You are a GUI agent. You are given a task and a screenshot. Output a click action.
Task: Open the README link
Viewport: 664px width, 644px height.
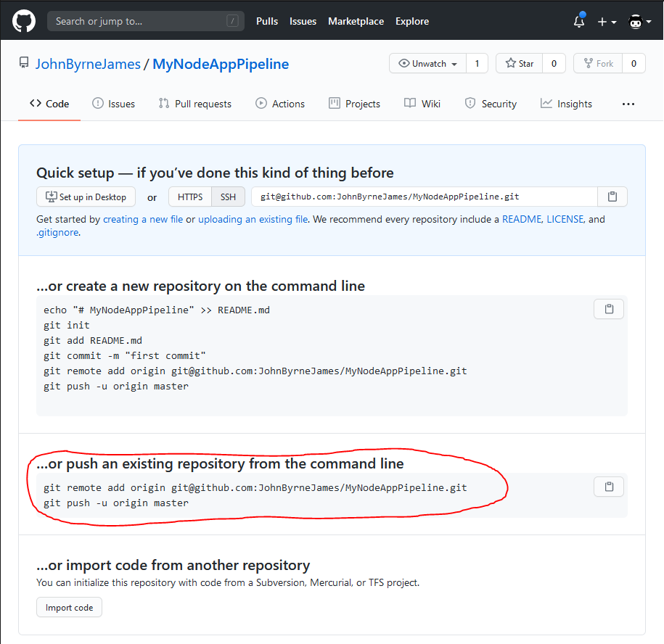pyautogui.click(x=522, y=219)
